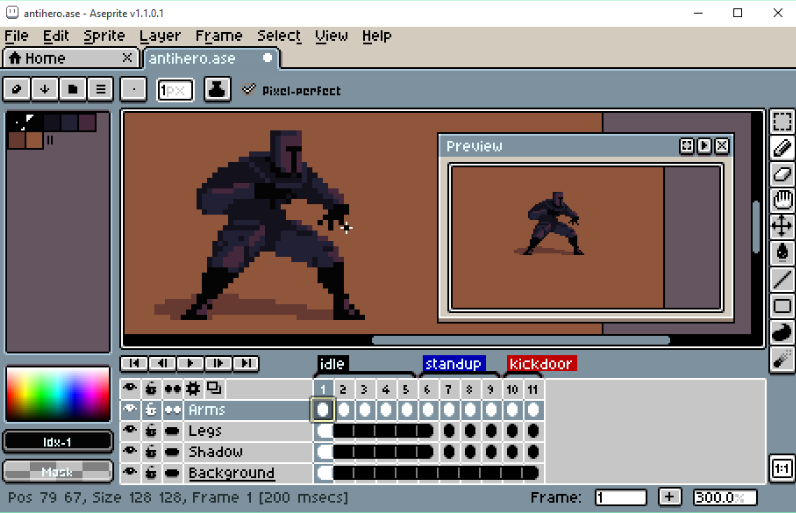Toggle the Pixel-perfect checkbox
Screen dimensions: 796x513
coord(248,90)
